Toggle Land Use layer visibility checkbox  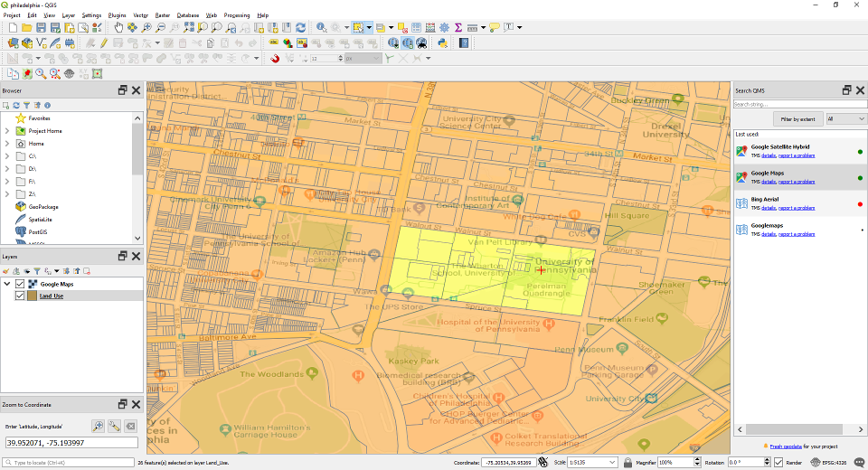coord(20,296)
